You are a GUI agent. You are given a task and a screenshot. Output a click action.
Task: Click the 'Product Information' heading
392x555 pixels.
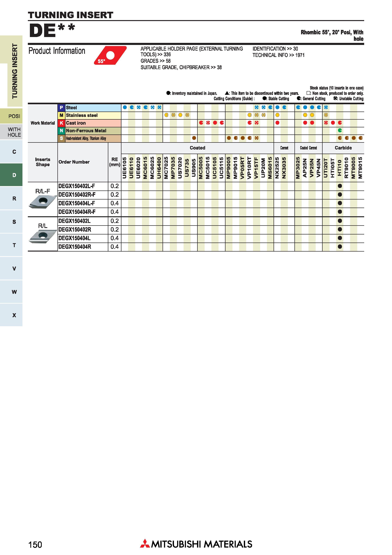(57, 51)
